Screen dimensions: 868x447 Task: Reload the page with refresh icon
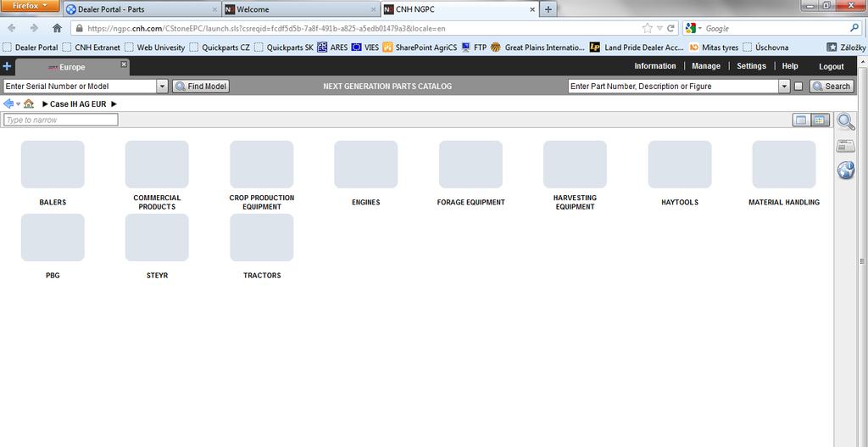670,28
